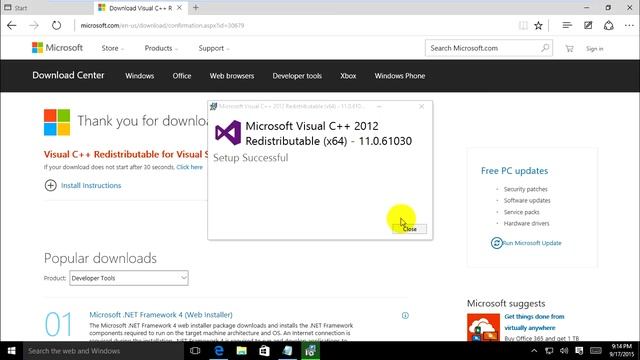
Task: Click info icon beside .NET Framework 4
Action: 405,315
